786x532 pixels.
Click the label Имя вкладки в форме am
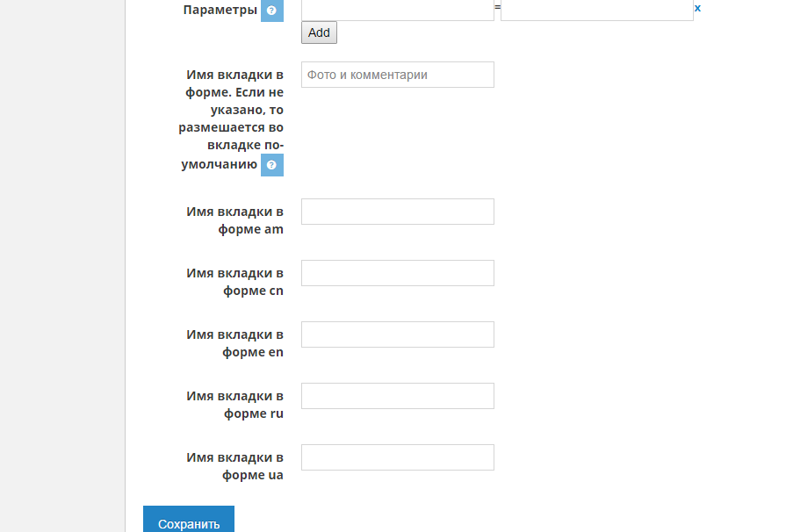point(234,220)
